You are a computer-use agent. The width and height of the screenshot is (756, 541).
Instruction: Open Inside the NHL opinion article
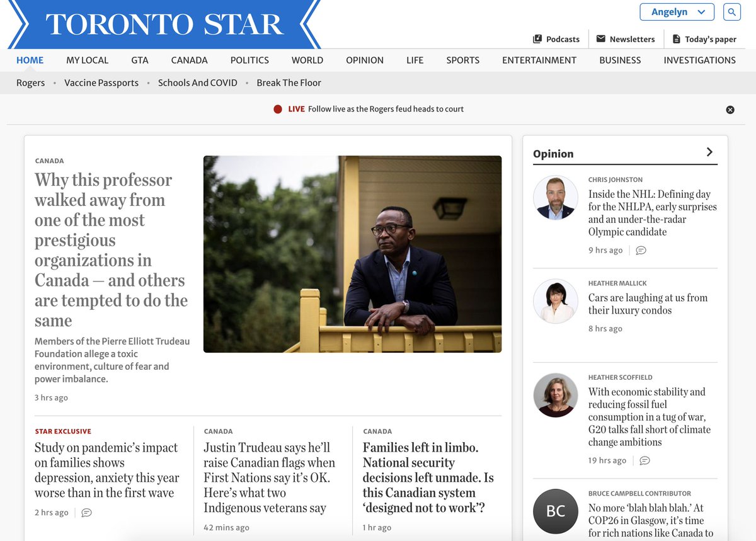[x=653, y=214]
